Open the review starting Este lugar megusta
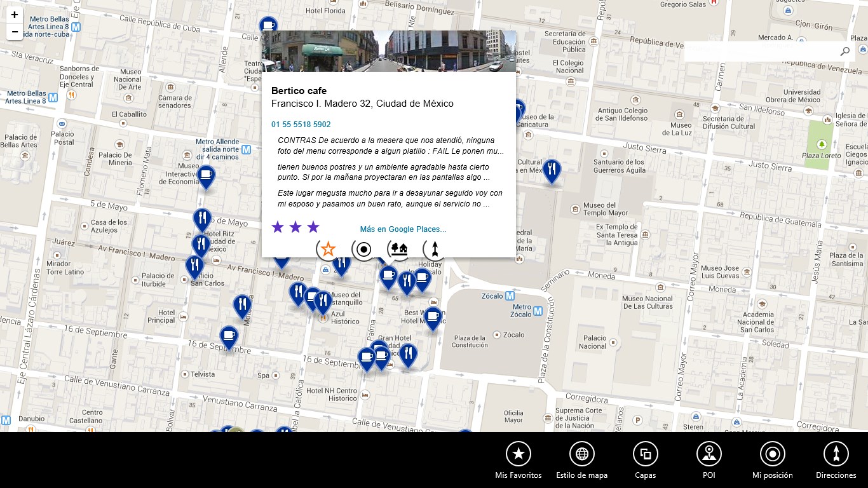The height and width of the screenshot is (488, 868). pyautogui.click(x=391, y=198)
